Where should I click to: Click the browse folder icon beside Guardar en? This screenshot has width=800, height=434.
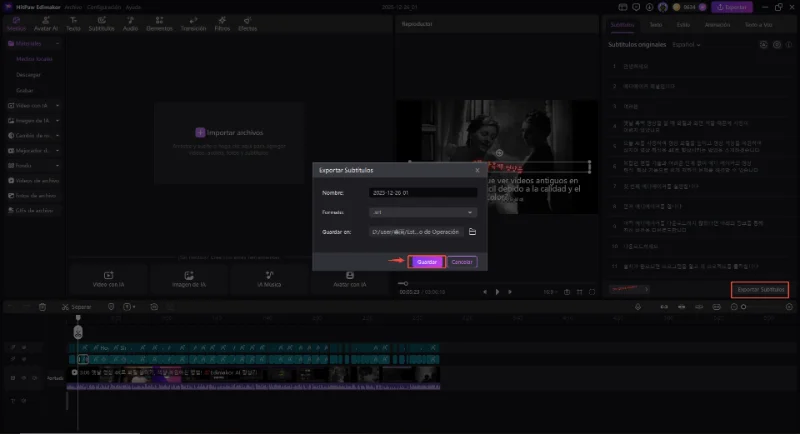pyautogui.click(x=472, y=232)
